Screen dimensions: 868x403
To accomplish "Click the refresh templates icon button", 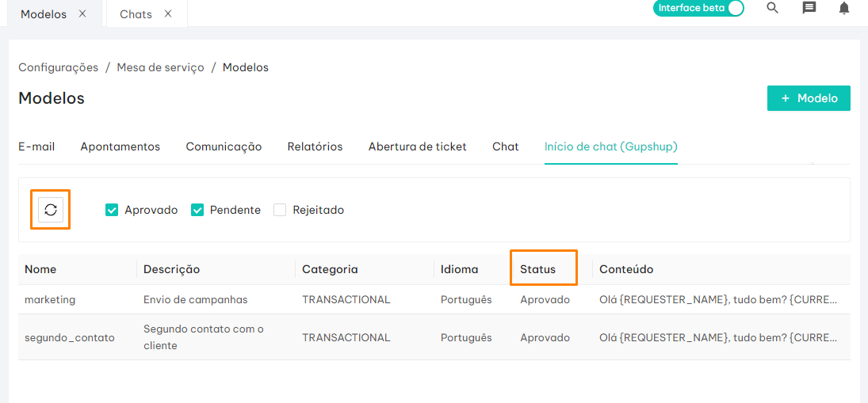I will coord(51,210).
